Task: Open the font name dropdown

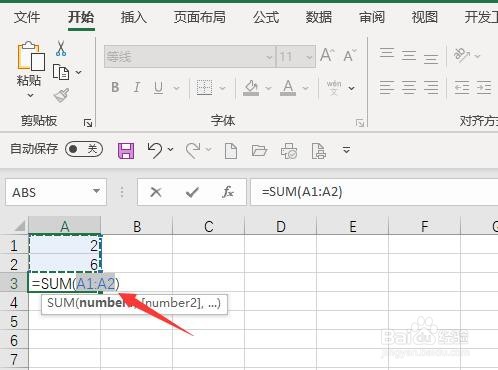Action: tap(269, 57)
